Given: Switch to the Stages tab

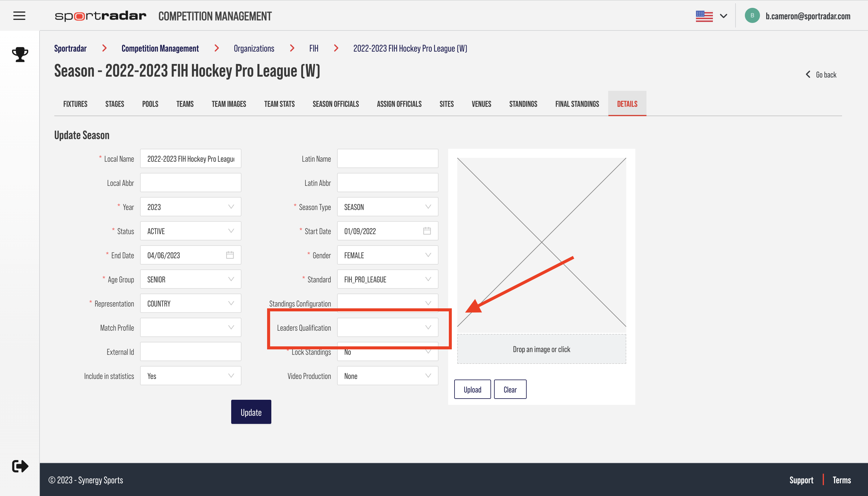Looking at the screenshot, I should (x=114, y=104).
